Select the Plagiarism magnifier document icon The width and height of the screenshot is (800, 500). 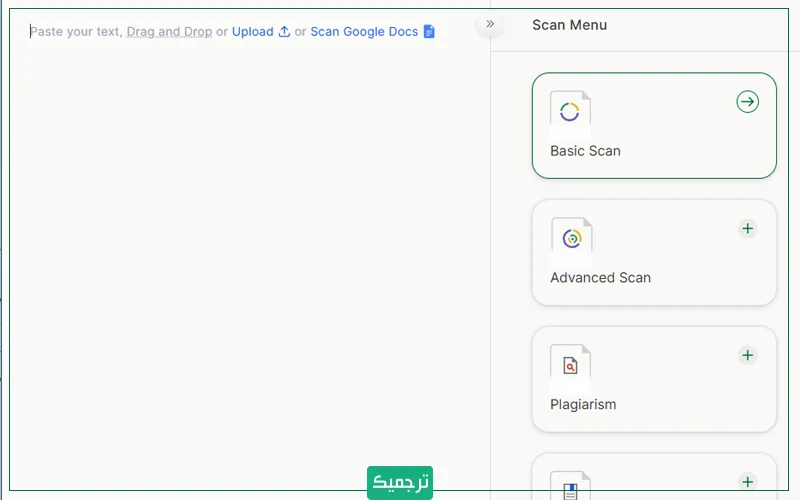570,366
